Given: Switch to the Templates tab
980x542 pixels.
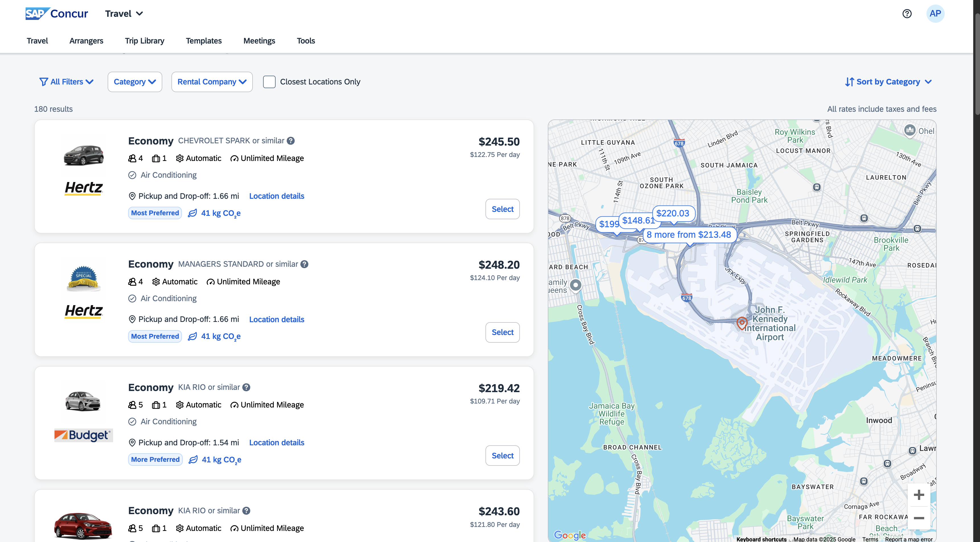Looking at the screenshot, I should pos(204,41).
